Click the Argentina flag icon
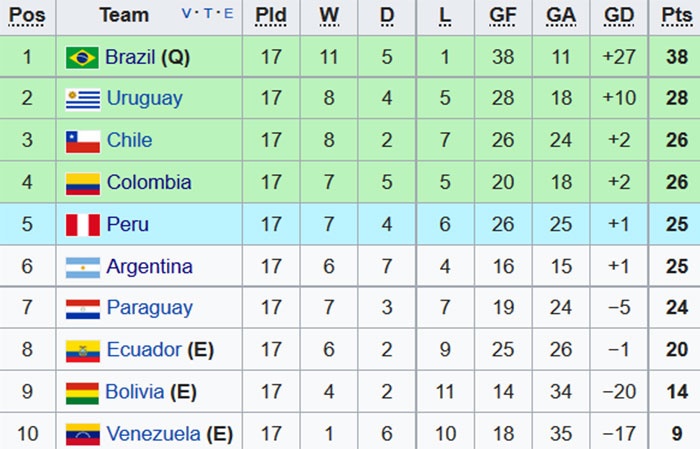 pos(82,267)
